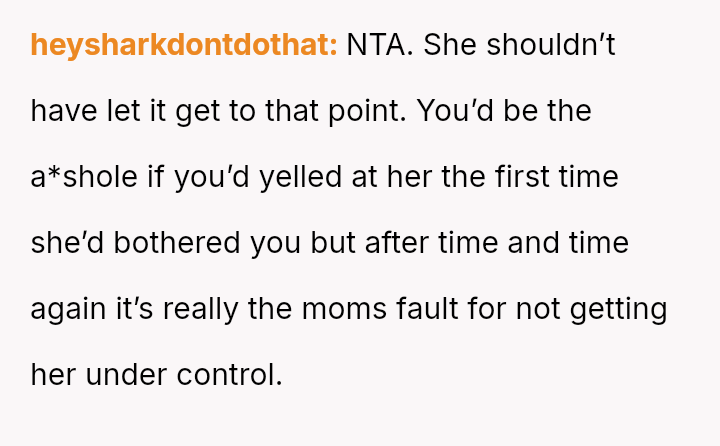The height and width of the screenshot is (446, 720).
Task: Click the phrase 'at her the first time'
Action: pos(485,177)
